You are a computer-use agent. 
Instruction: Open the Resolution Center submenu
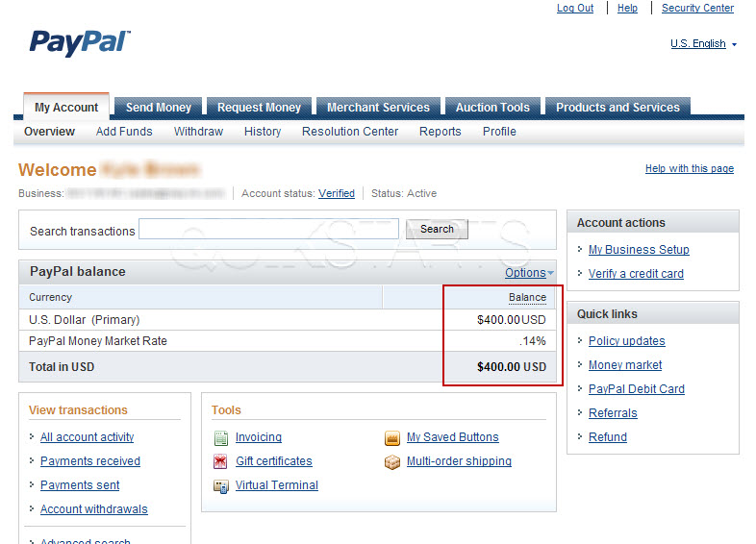pos(350,132)
